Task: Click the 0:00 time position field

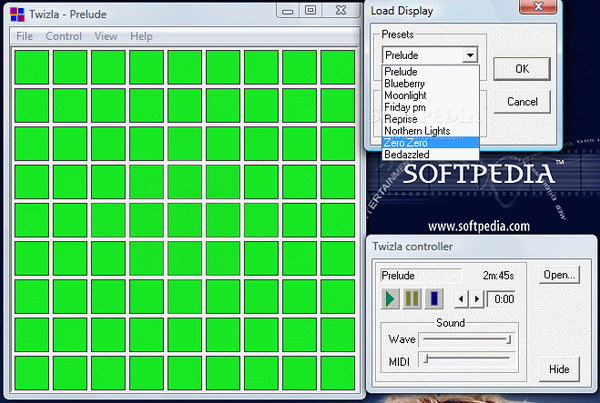Action: (501, 299)
